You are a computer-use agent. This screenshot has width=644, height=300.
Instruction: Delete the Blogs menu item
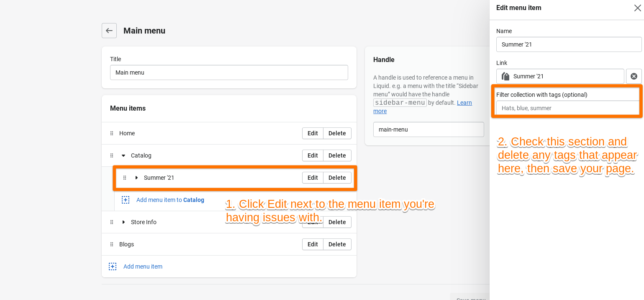point(337,244)
